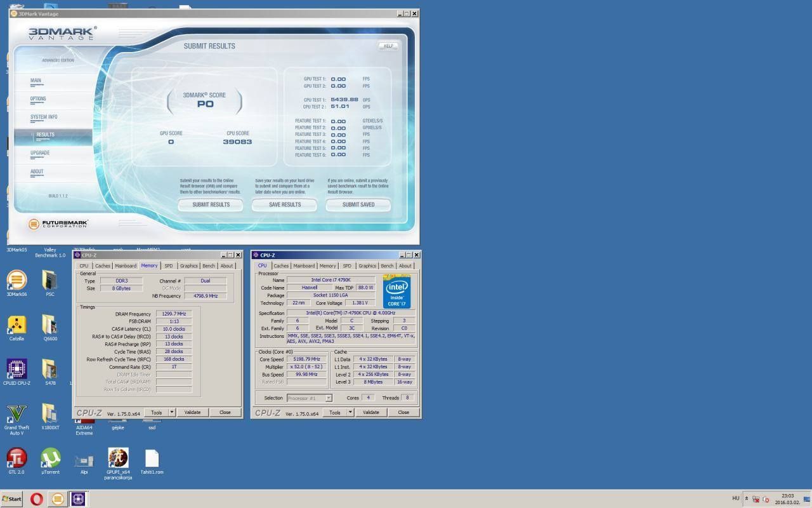The width and height of the screenshot is (812, 508).
Task: Click the HELP button in 3DMark Vantage
Action: click(388, 46)
